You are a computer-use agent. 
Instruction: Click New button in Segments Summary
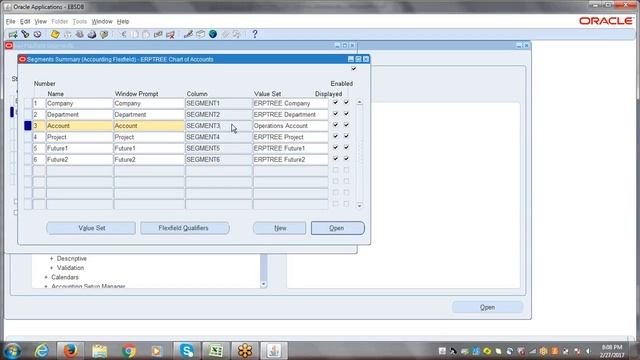[x=280, y=228]
